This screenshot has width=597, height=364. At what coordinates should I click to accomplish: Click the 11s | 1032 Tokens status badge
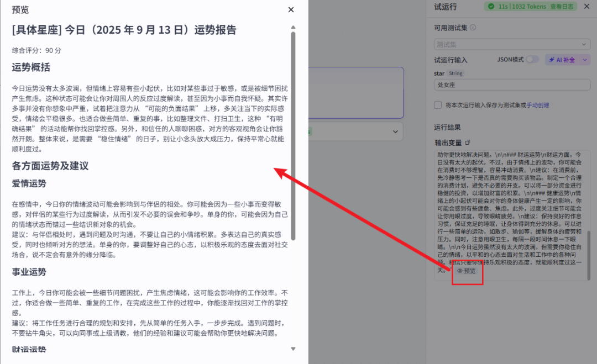click(521, 7)
